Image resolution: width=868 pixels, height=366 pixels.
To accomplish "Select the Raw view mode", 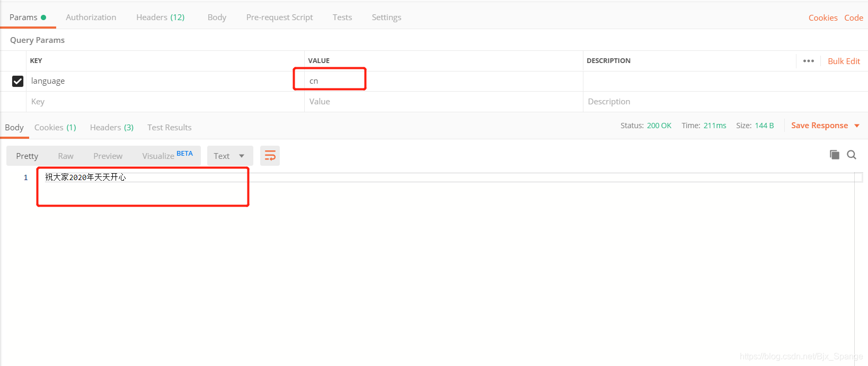I will (x=66, y=156).
